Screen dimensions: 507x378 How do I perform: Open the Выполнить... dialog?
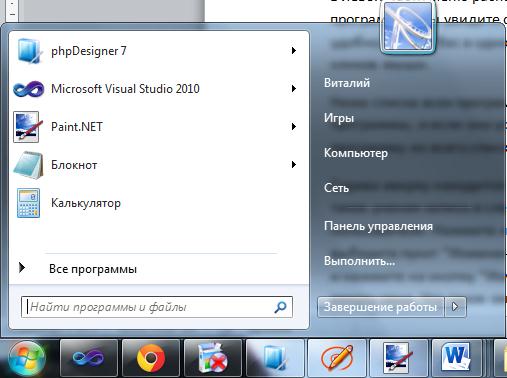point(359,261)
